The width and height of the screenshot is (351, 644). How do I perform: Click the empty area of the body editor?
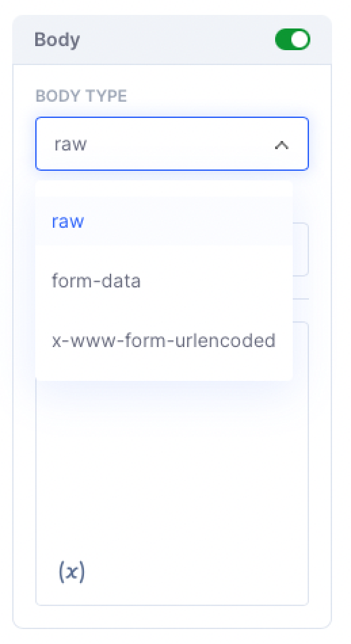(x=172, y=472)
